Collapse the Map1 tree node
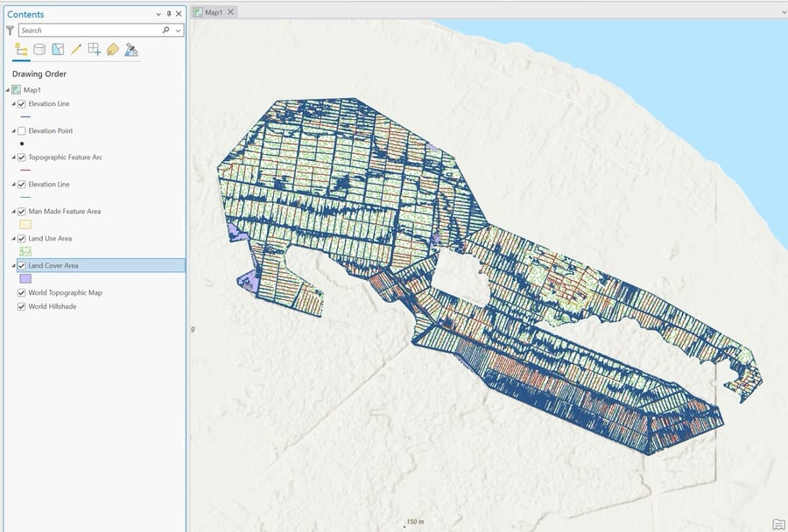 pyautogui.click(x=7, y=90)
